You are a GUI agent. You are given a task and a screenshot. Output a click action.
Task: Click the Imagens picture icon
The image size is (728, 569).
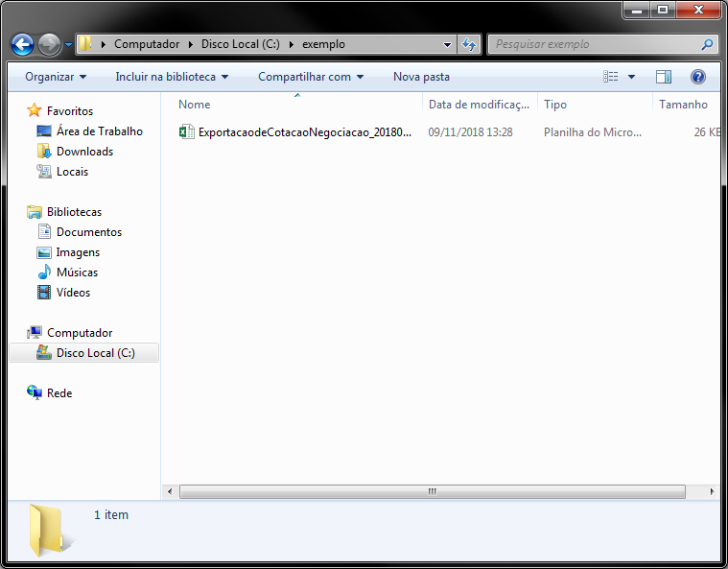click(44, 252)
